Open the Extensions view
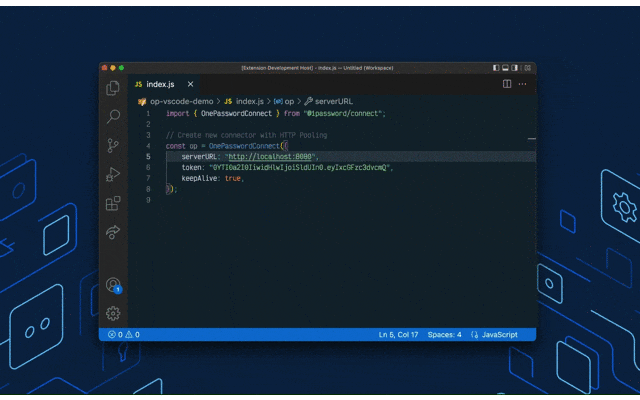Image resolution: width=640 pixels, height=400 pixels. point(113,203)
